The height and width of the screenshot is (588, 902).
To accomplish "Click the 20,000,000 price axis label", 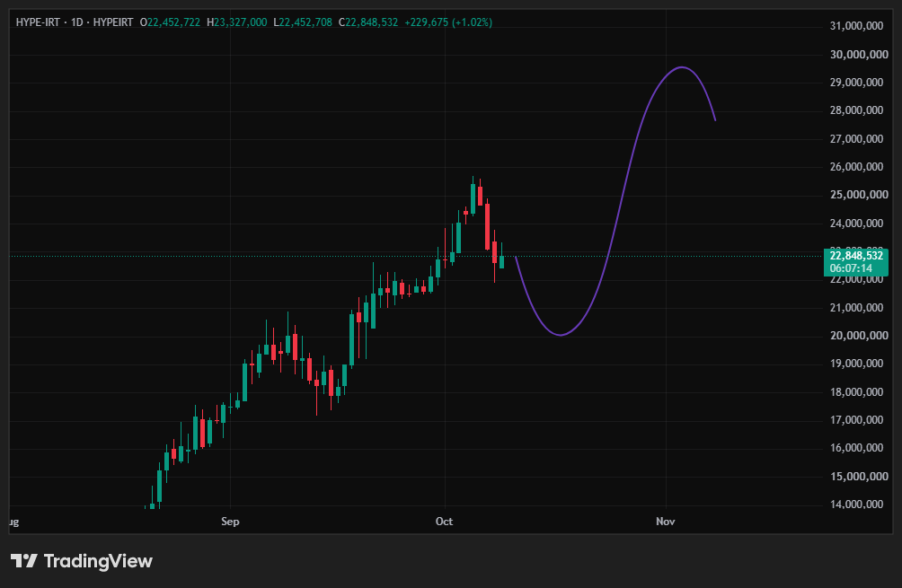I will coord(859,336).
